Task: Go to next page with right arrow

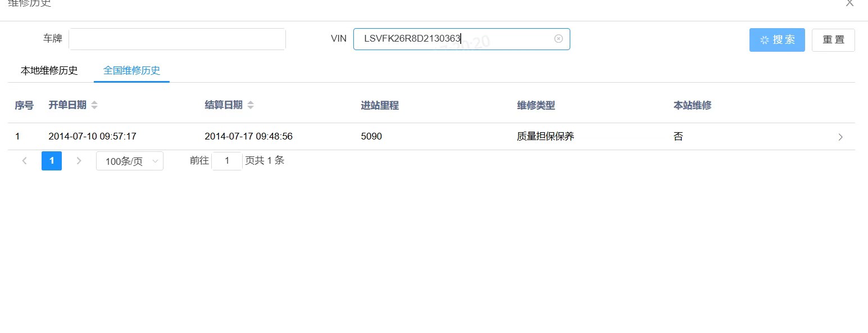Action: pos(79,161)
